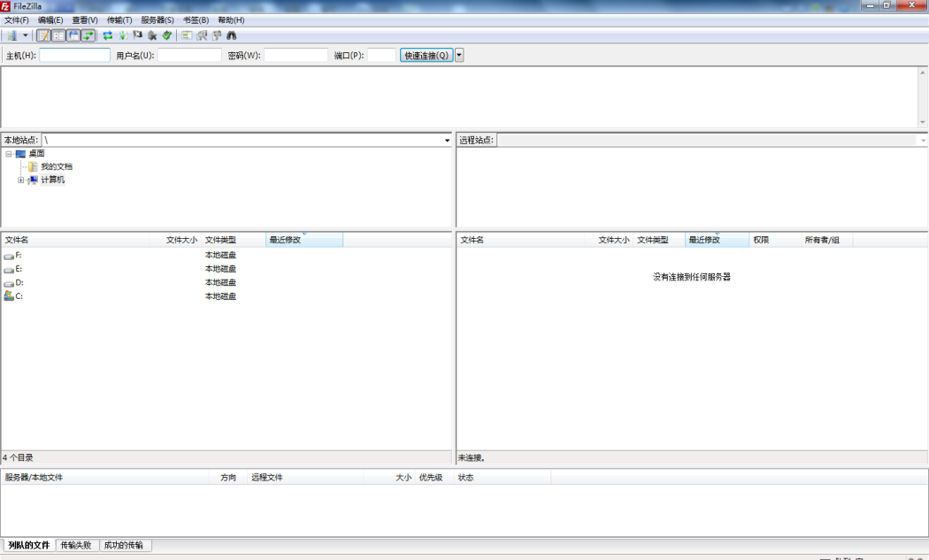
Task: Select 桌面 in local tree
Action: 37,153
